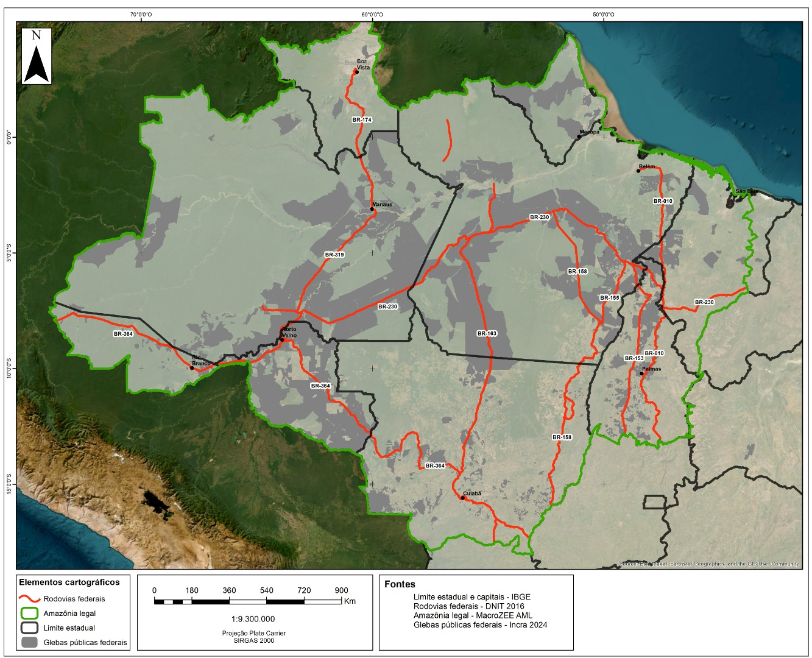Click the '360' scale bar value
The width and height of the screenshot is (812, 658).
(229, 590)
